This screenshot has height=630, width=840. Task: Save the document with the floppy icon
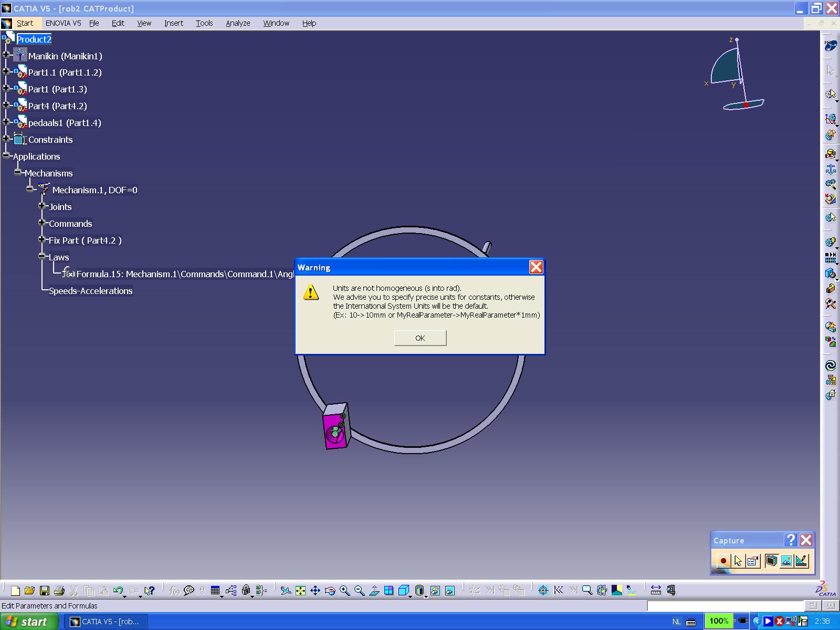(45, 591)
